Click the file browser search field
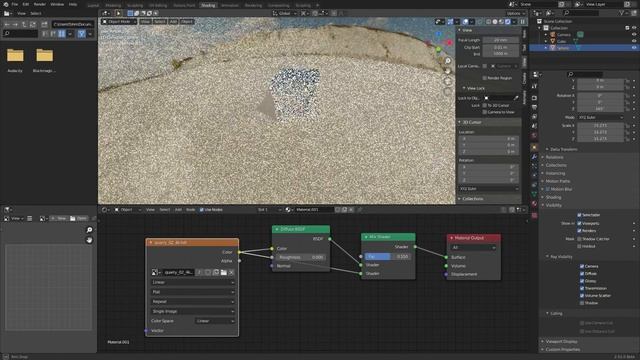 [x=20, y=33]
